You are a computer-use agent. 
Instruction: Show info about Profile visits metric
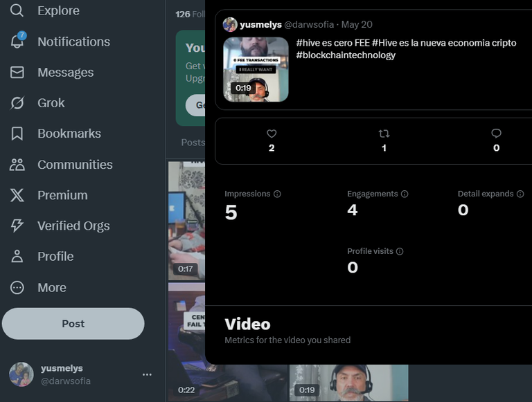(x=400, y=251)
